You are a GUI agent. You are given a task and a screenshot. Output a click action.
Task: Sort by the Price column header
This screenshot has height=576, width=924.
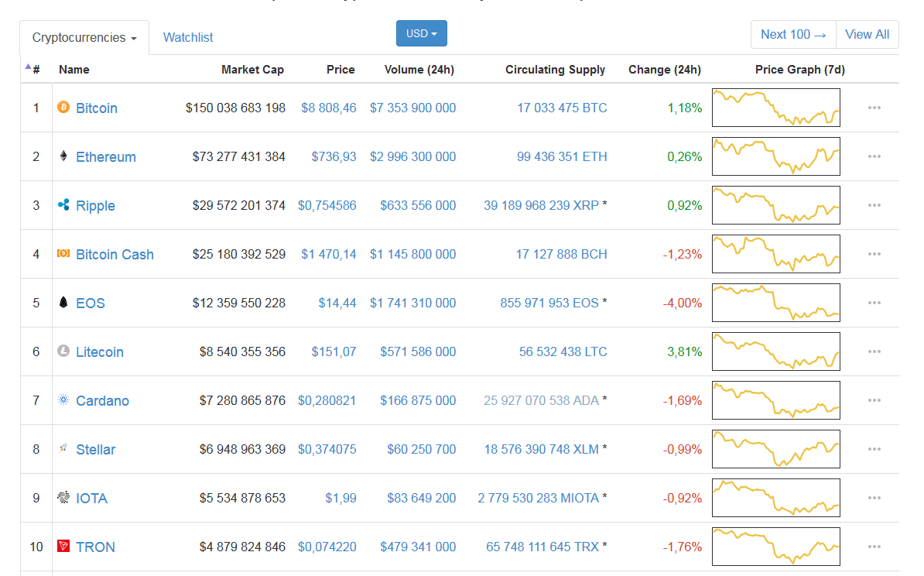[x=341, y=70]
